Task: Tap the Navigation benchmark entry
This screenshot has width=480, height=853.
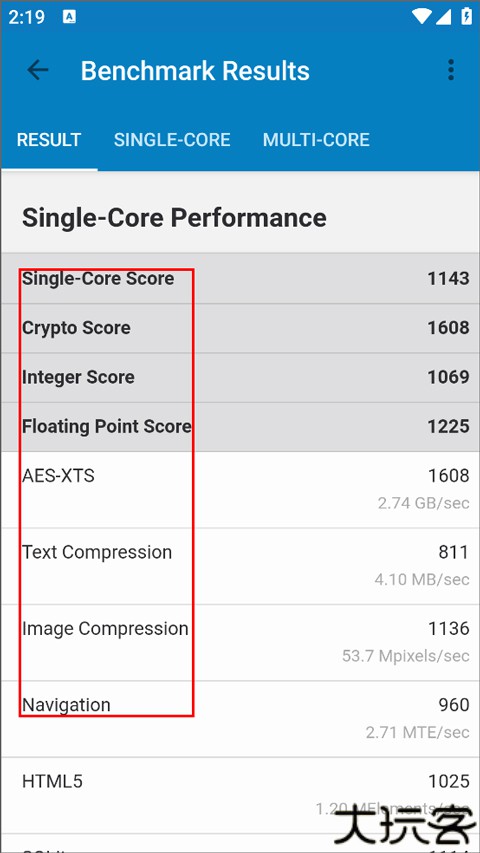Action: pos(240,719)
